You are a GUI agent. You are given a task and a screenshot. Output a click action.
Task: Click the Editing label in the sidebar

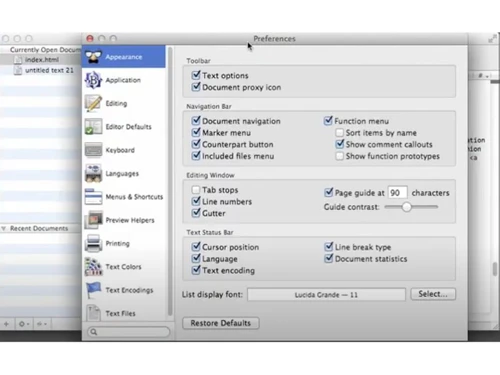pos(116,103)
